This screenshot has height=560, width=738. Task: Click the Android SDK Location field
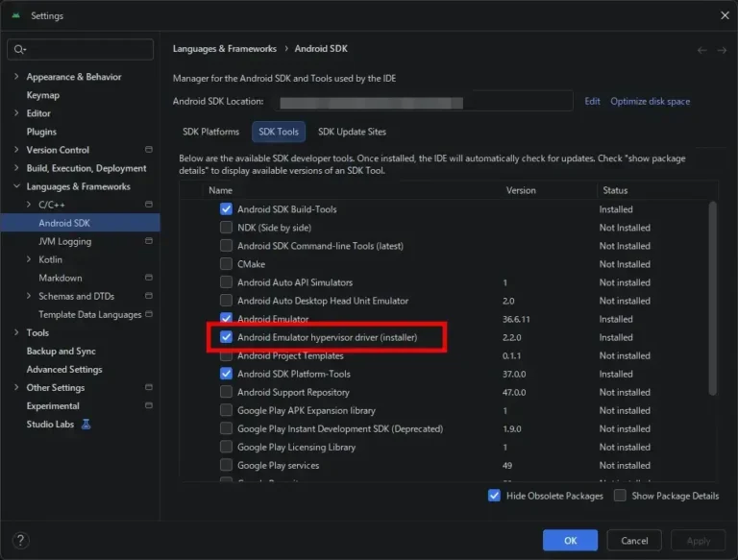424,101
